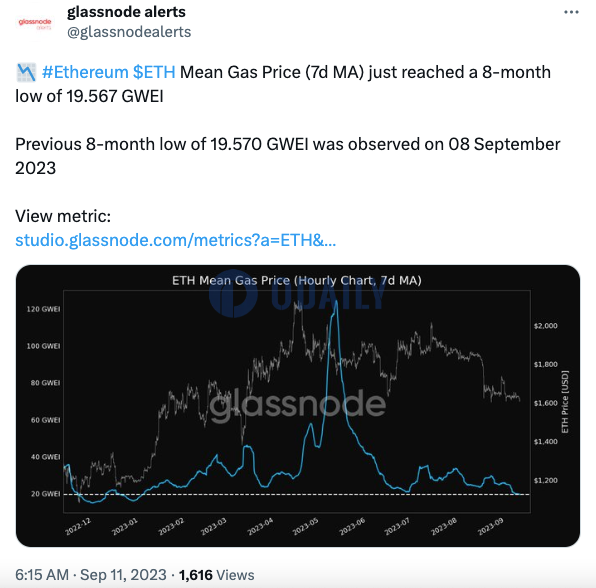Click the 20 GWEI axis label
Viewport: 596px width, 588px height.
pyautogui.click(x=45, y=494)
